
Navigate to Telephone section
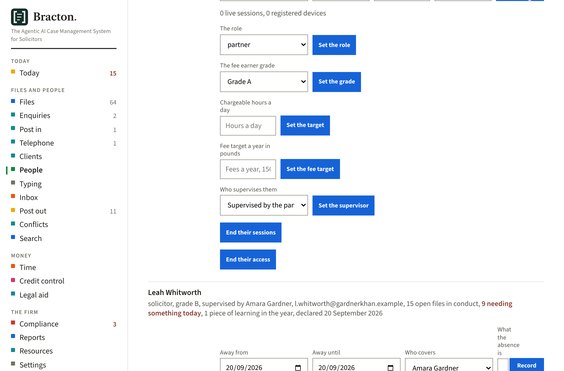pos(36,143)
